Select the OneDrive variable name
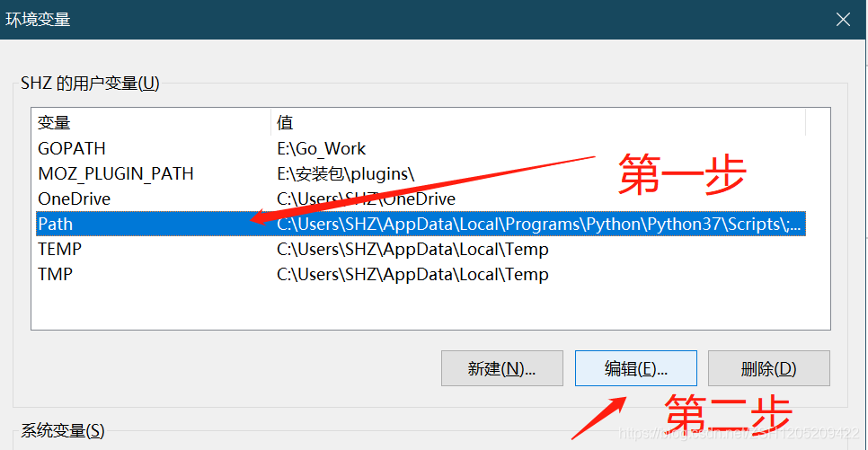Viewport: 868px width, 450px height. 75,199
